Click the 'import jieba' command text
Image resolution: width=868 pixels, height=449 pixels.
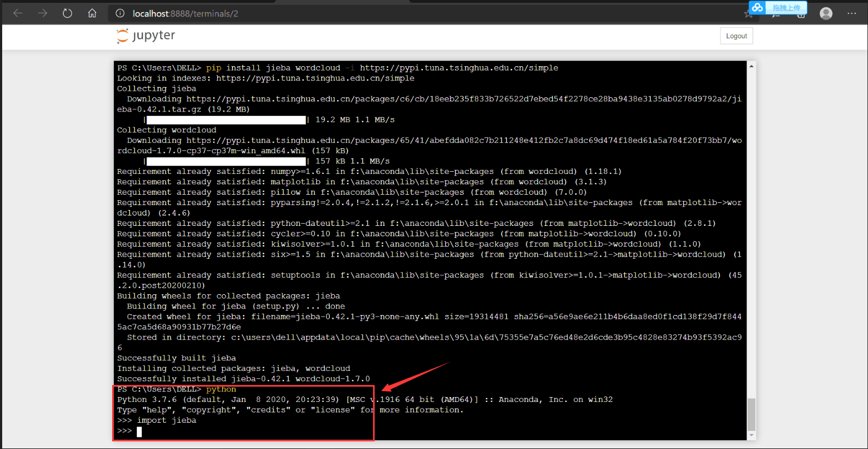click(166, 420)
